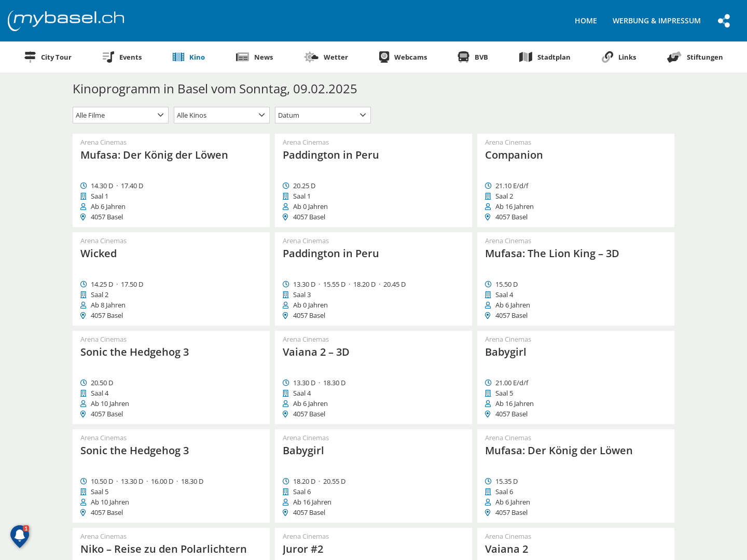Open the notification bell badge
Image resolution: width=747 pixels, height=560 pixels.
20,536
